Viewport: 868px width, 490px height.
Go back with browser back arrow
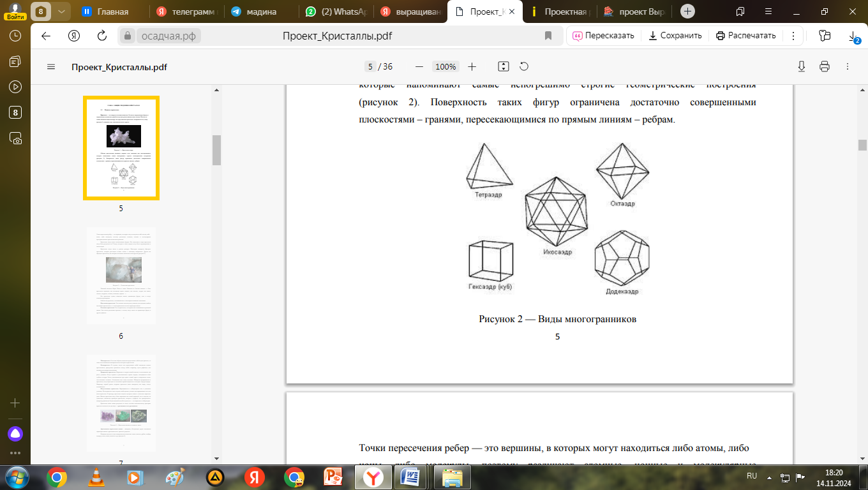pyautogui.click(x=46, y=36)
